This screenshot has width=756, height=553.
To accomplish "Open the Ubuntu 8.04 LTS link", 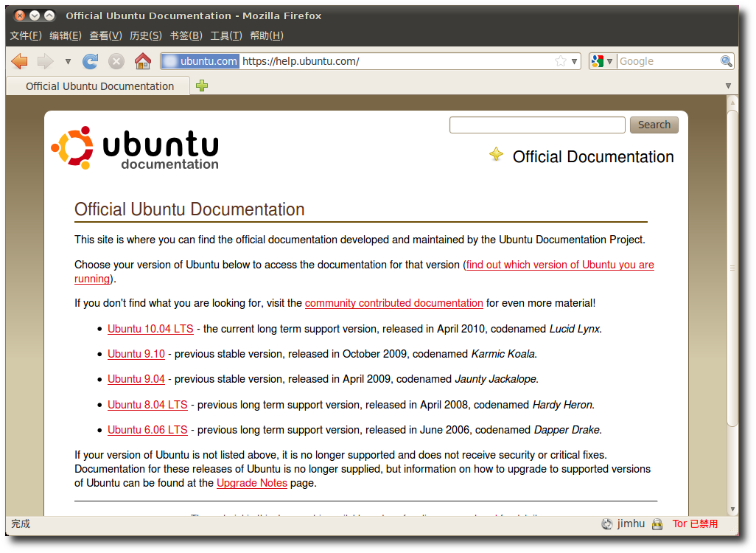I will pos(147,404).
